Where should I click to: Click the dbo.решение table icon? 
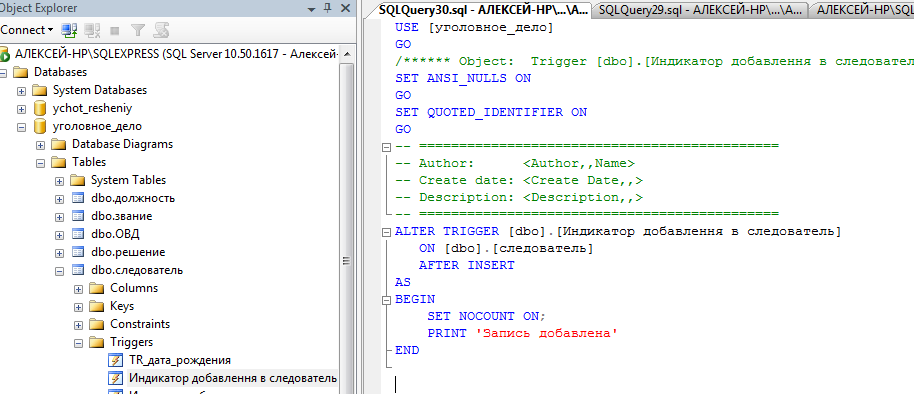point(78,252)
